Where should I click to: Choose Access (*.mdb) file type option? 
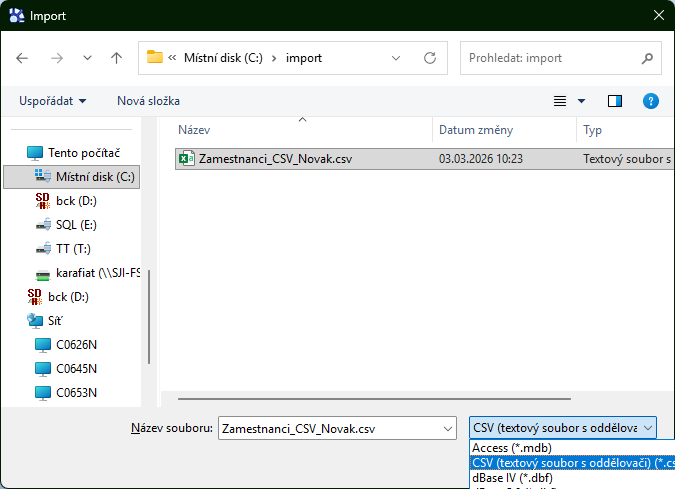pos(511,448)
